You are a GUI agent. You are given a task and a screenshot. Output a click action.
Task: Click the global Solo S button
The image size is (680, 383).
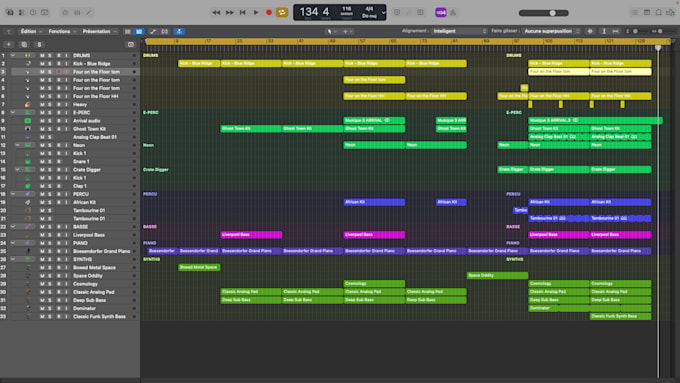[x=39, y=44]
